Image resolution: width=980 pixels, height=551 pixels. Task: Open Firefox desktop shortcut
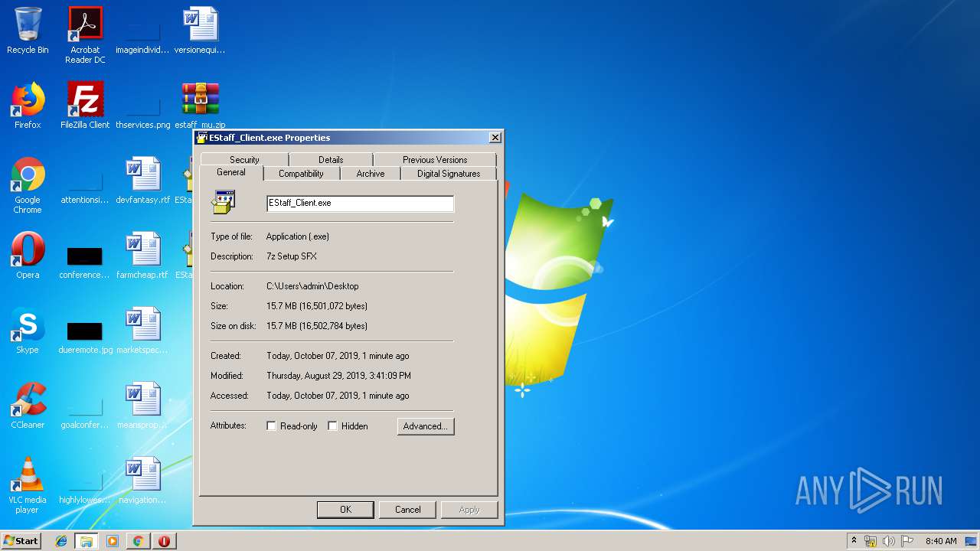click(28, 106)
